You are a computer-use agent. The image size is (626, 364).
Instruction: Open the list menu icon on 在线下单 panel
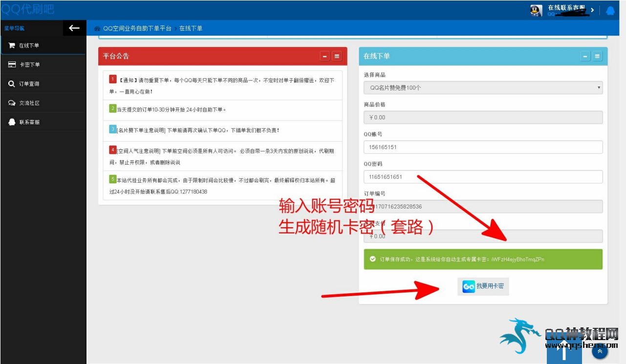point(597,56)
